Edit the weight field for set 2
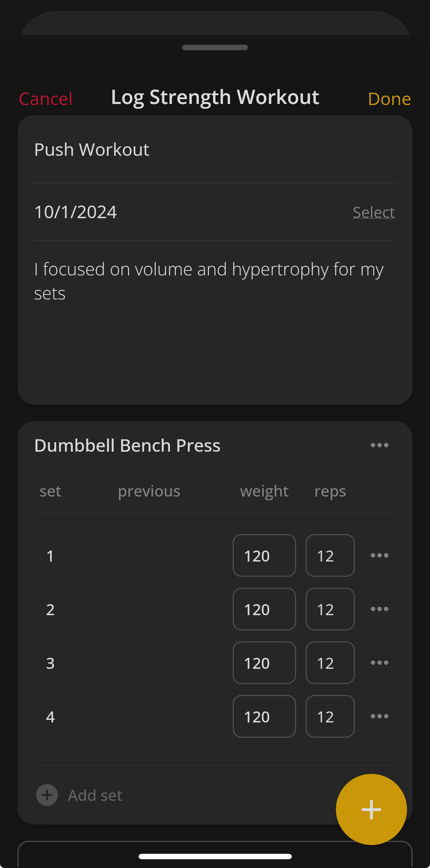This screenshot has width=430, height=868. pyautogui.click(x=264, y=609)
